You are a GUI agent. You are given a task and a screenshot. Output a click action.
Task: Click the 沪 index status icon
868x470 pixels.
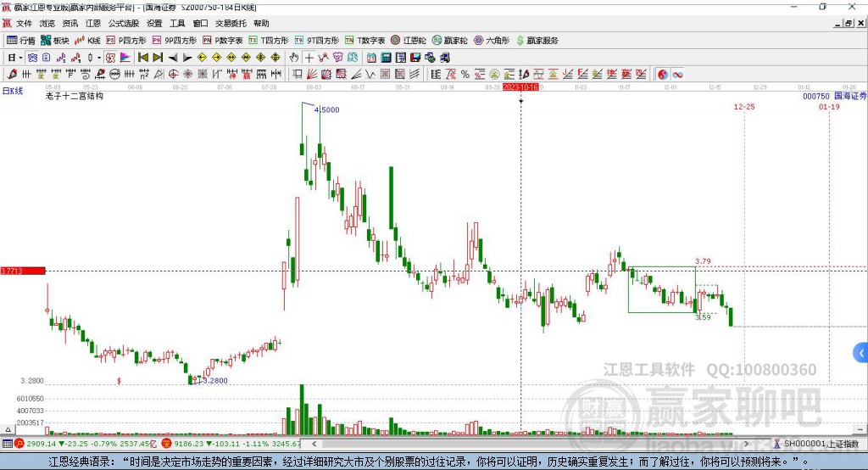click(x=19, y=444)
